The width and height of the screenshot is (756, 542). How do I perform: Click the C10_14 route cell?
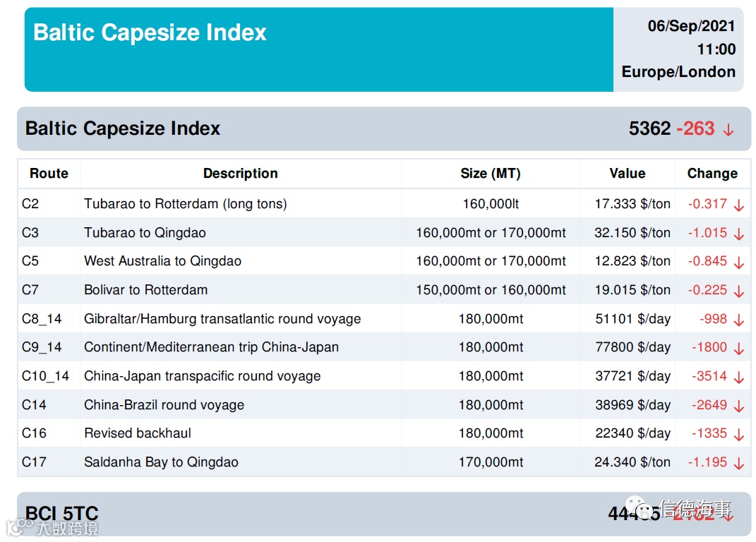45,376
